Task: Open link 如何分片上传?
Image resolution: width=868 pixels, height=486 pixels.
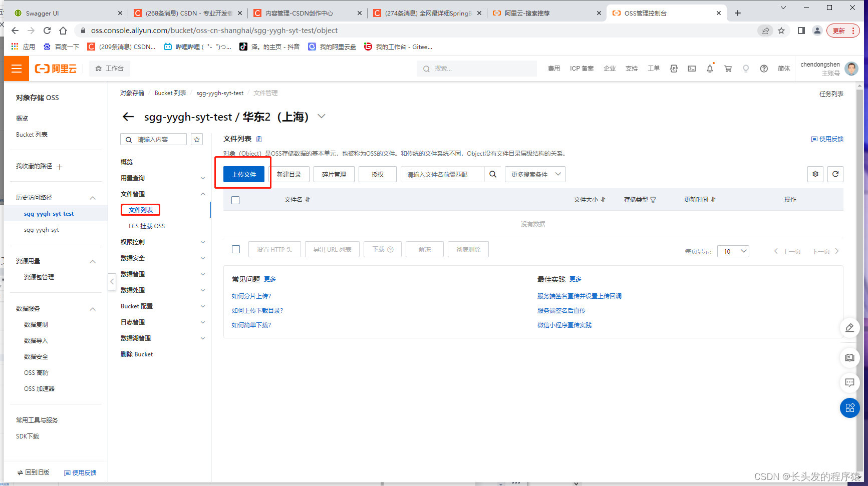Action: click(251, 296)
